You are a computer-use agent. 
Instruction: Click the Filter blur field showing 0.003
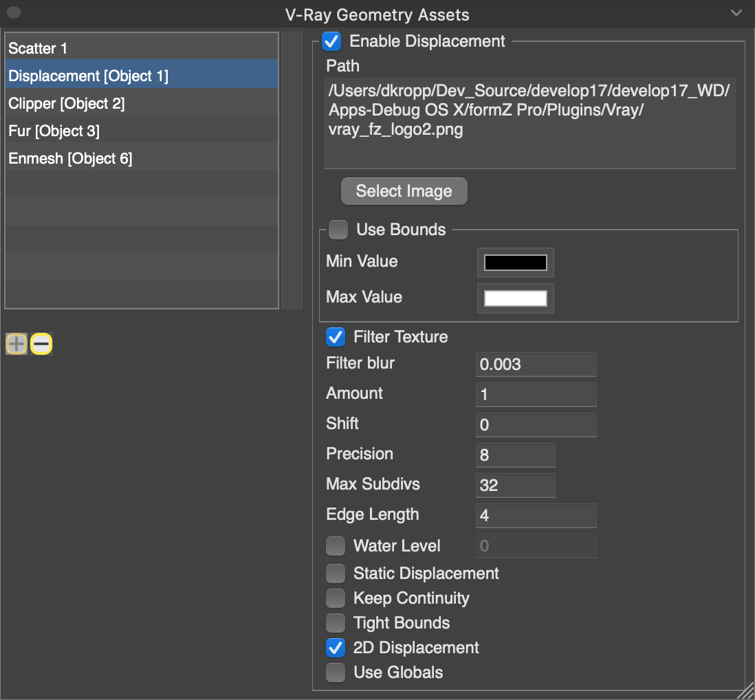click(x=536, y=364)
